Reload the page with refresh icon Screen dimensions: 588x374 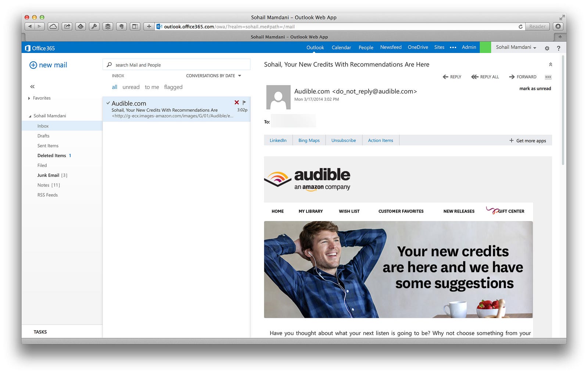(520, 26)
